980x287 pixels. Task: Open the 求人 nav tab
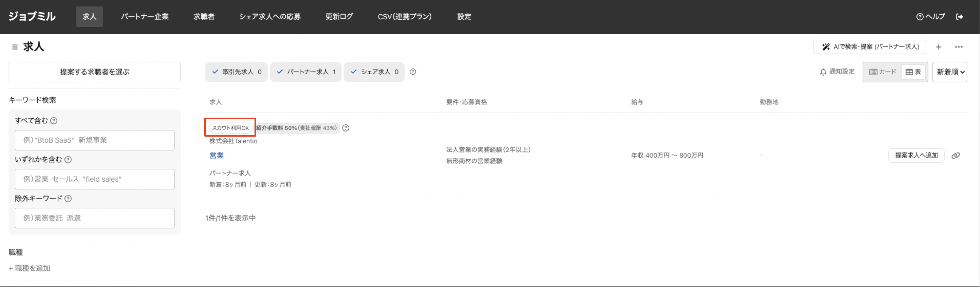pos(90,16)
